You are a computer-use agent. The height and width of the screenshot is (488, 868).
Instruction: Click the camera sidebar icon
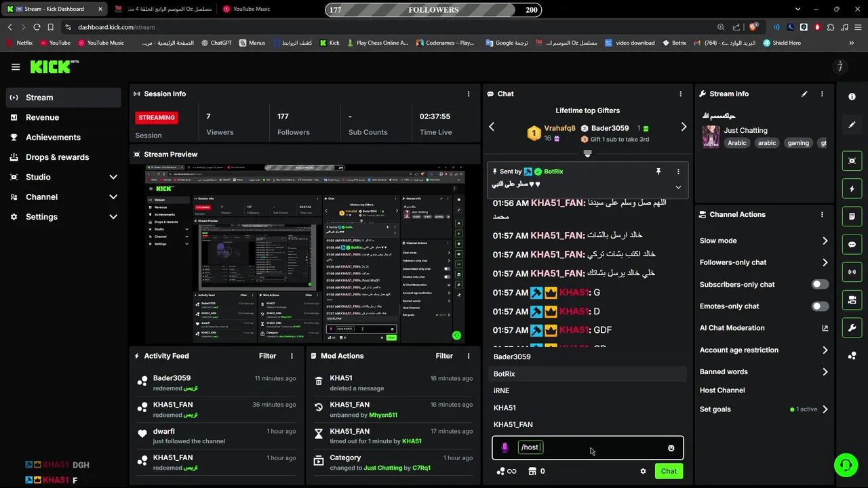pos(852,300)
